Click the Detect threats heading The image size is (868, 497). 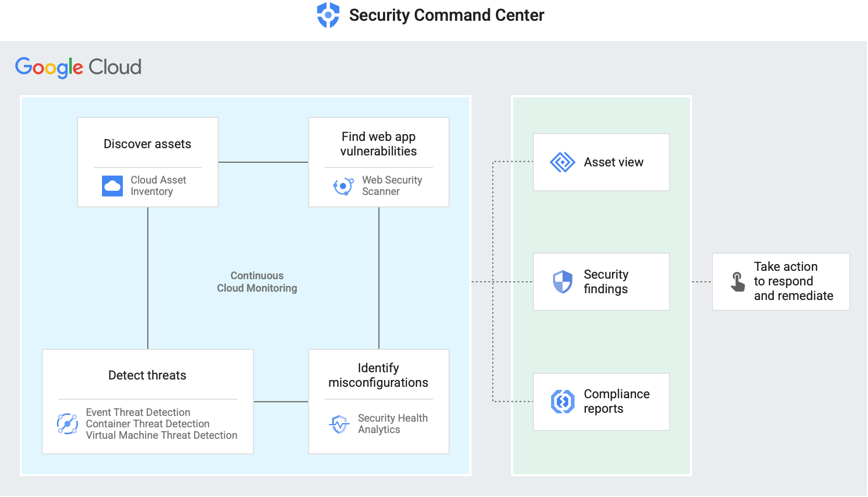[x=147, y=375]
